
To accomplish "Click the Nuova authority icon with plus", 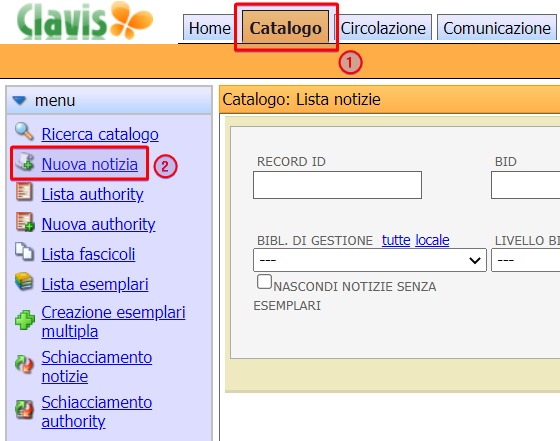I will tap(25, 222).
